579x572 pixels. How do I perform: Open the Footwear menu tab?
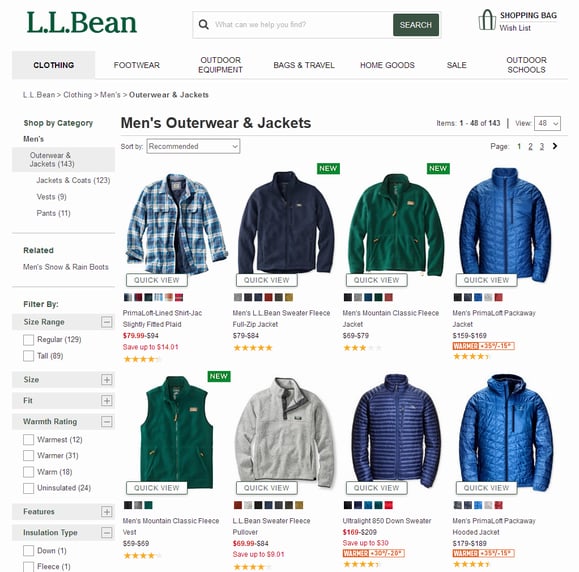137,65
